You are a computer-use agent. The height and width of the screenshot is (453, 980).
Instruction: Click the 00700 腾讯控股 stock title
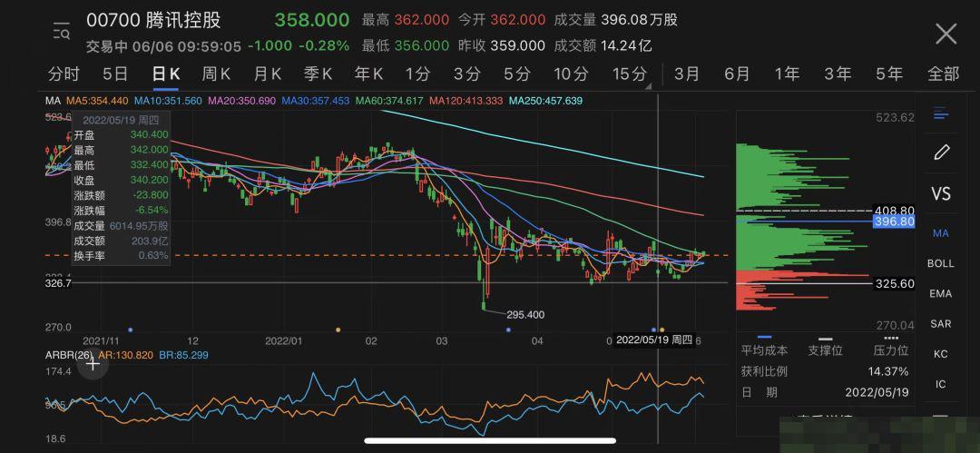[x=153, y=20]
